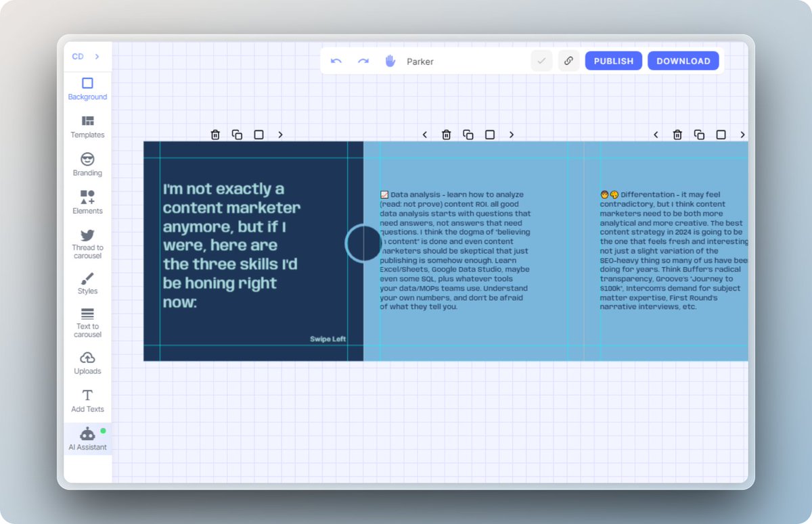The image size is (812, 524).
Task: Select the headline text on first slide
Action: pos(231,245)
